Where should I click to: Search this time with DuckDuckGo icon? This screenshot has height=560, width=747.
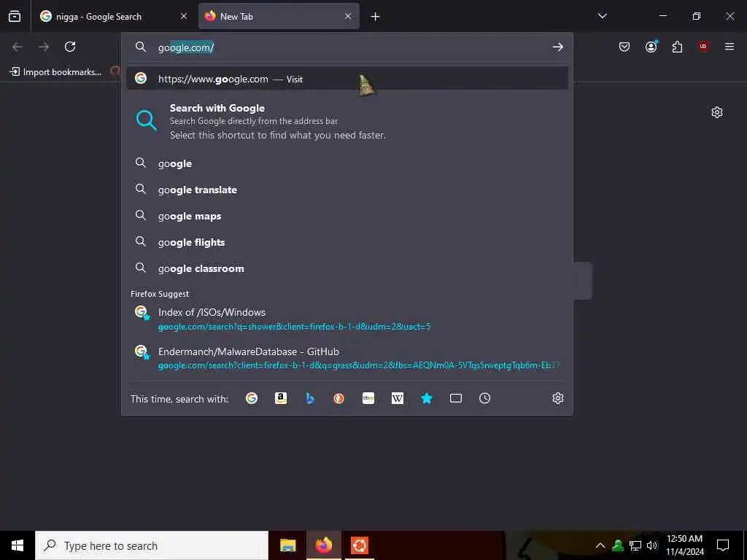338,398
